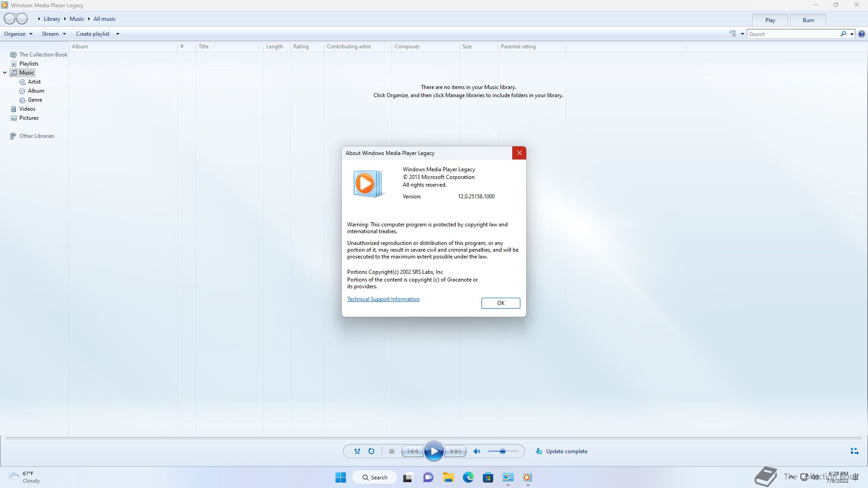868x488 pixels.
Task: Sort by the Size column header
Action: [x=479, y=47]
